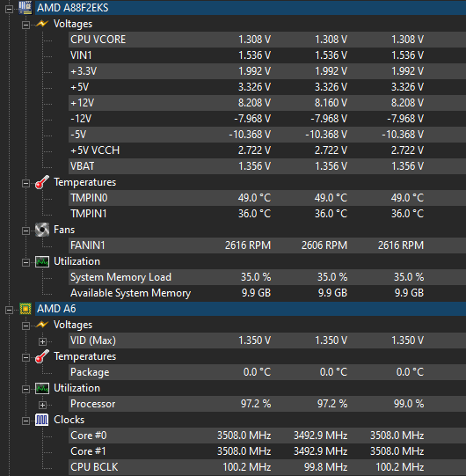Click the Voltages label under AMD A88F2EKS
This screenshot has height=476, width=466.
coord(73,24)
